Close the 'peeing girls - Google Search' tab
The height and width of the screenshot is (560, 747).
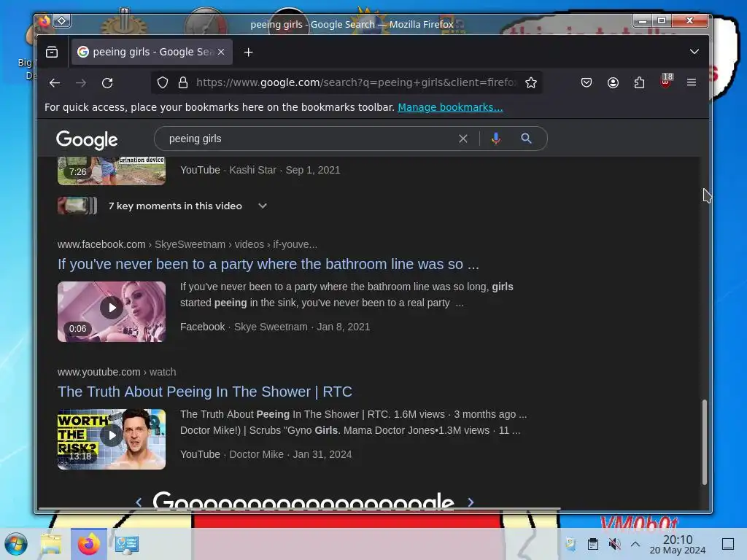pos(221,52)
